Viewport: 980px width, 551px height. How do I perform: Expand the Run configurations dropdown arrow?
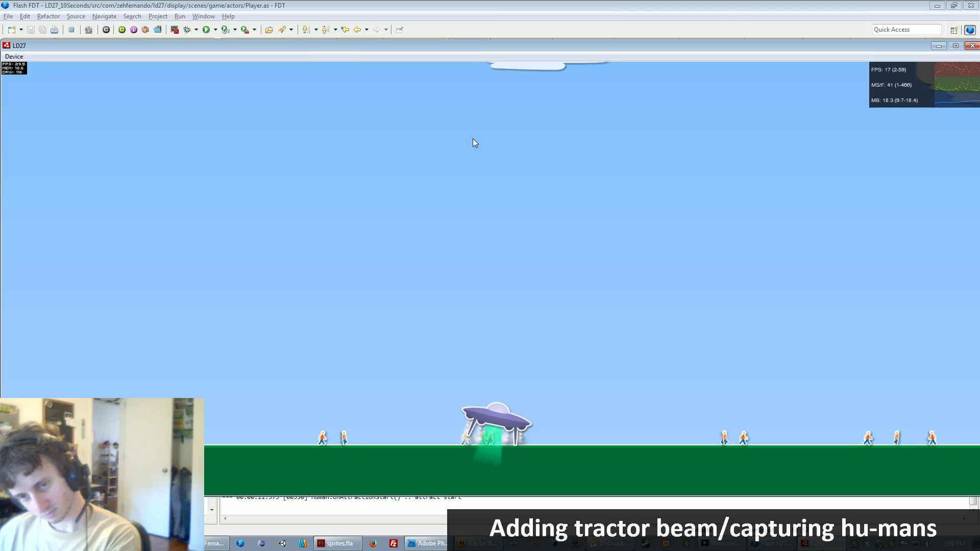tap(215, 30)
